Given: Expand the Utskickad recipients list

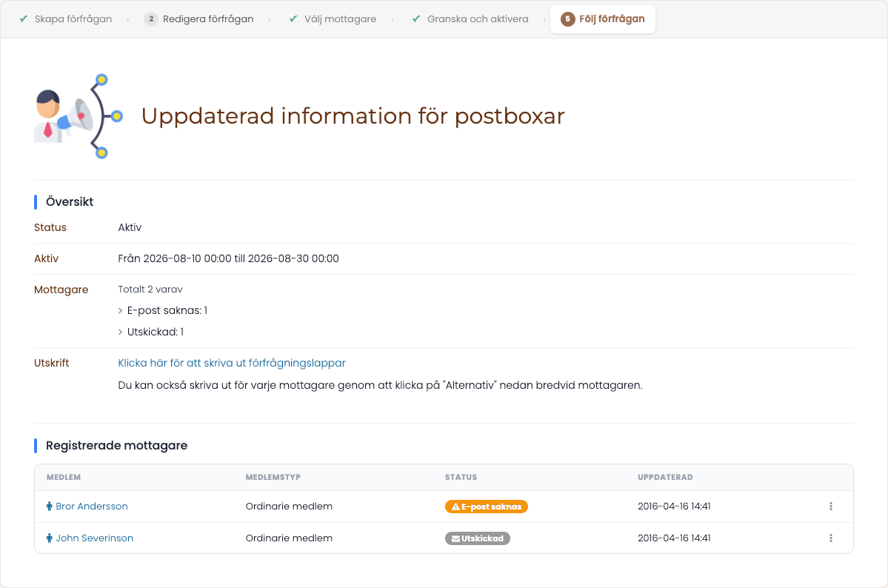Looking at the screenshot, I should click(x=150, y=332).
